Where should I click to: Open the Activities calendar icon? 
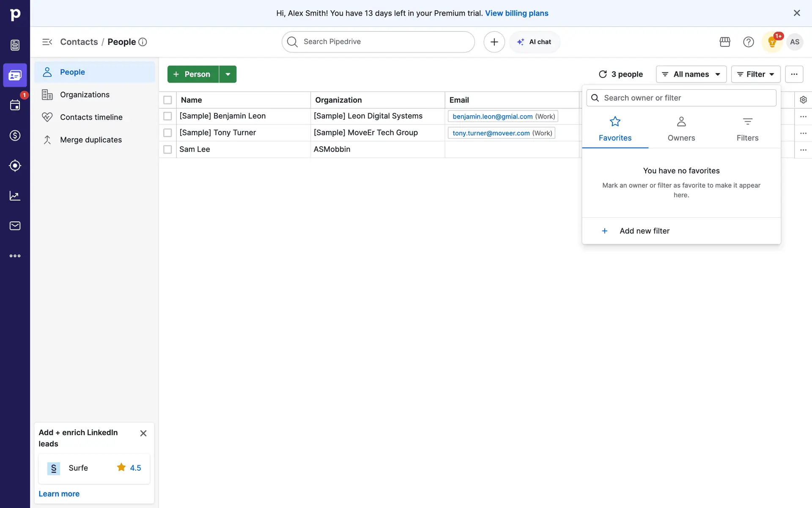point(15,105)
